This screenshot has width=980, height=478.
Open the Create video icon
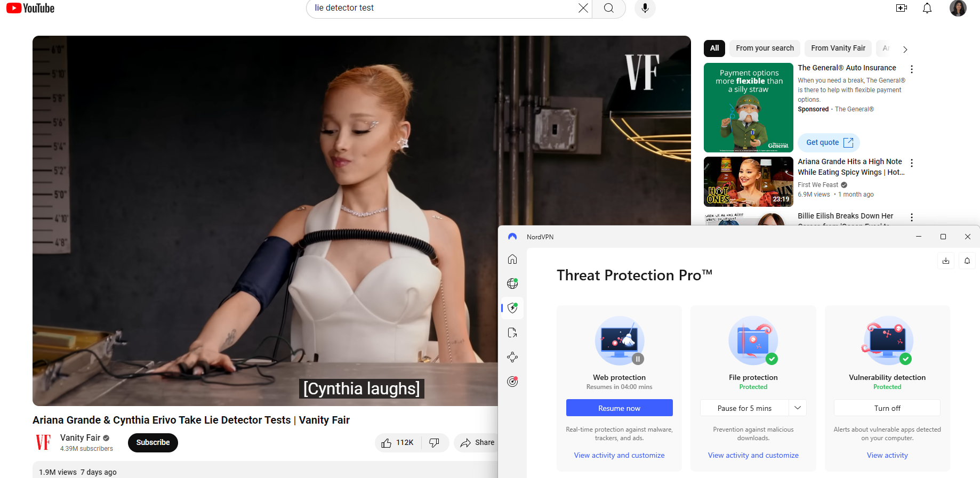(x=902, y=8)
